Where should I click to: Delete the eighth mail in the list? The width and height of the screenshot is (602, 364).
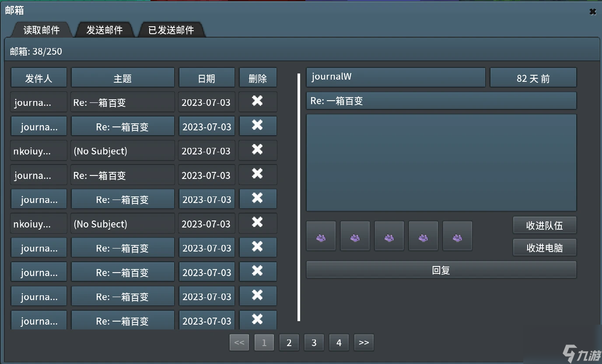point(258,272)
